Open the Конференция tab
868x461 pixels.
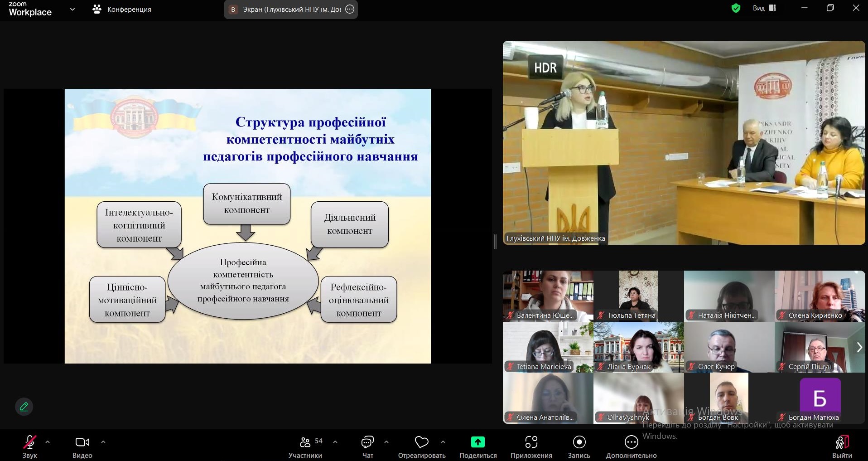tap(122, 9)
